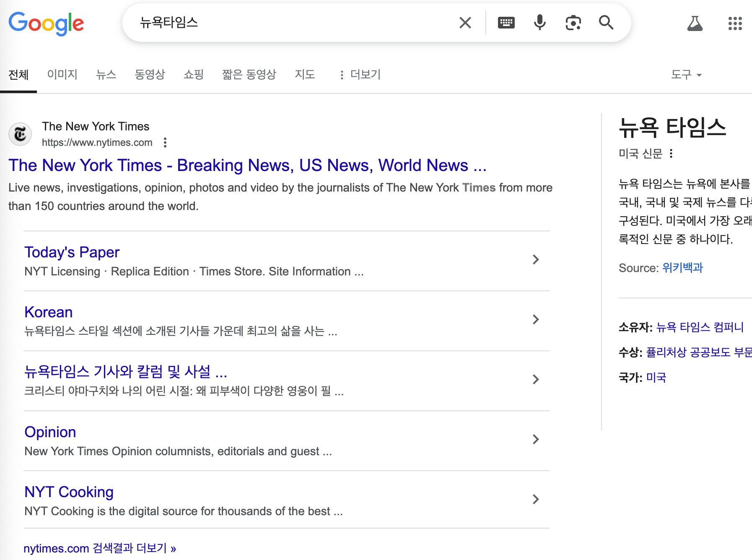Open Google Lens image search
The width and height of the screenshot is (752, 560).
pos(573,23)
